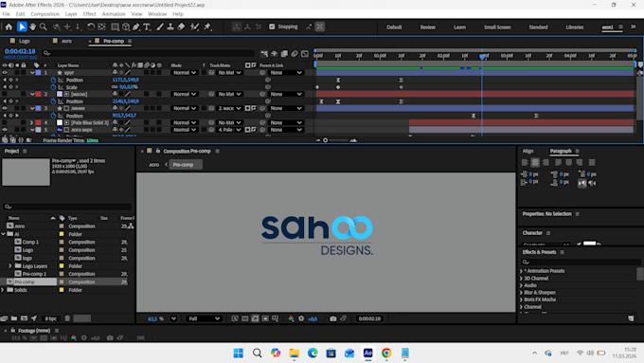Screen dimensions: 644x363
Task: Select the Brush tool
Action: [x=160, y=27]
